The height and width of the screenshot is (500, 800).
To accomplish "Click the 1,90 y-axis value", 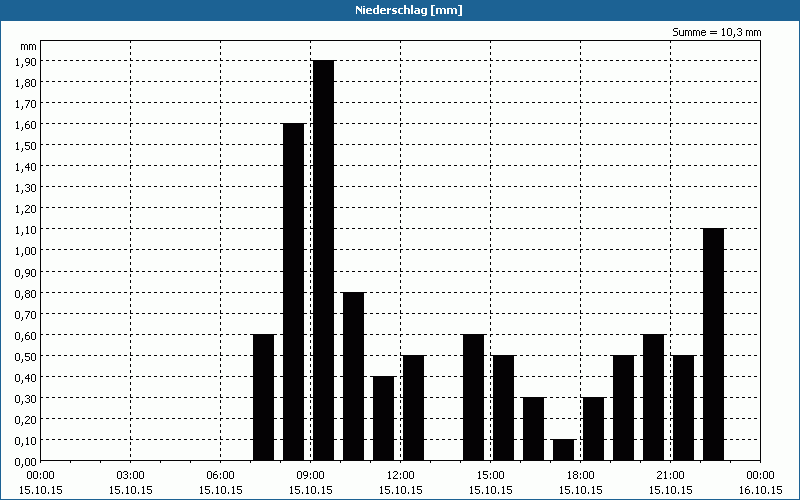I will click(x=27, y=61).
